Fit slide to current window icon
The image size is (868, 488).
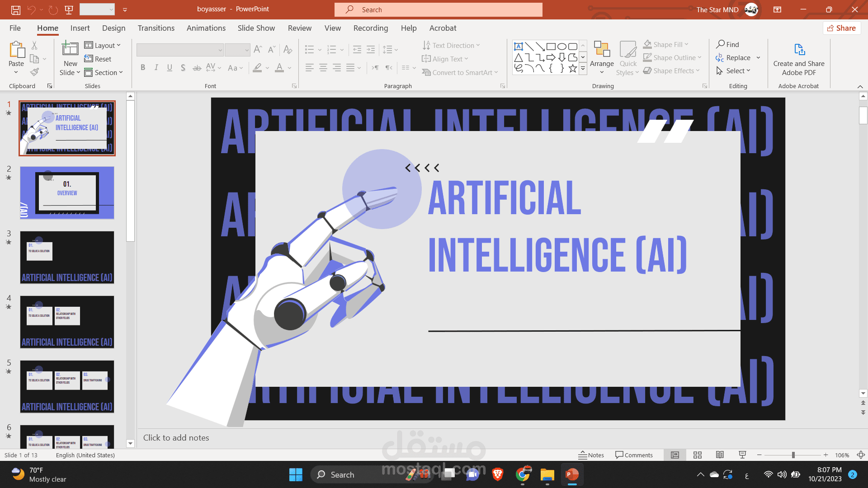[861, 455]
